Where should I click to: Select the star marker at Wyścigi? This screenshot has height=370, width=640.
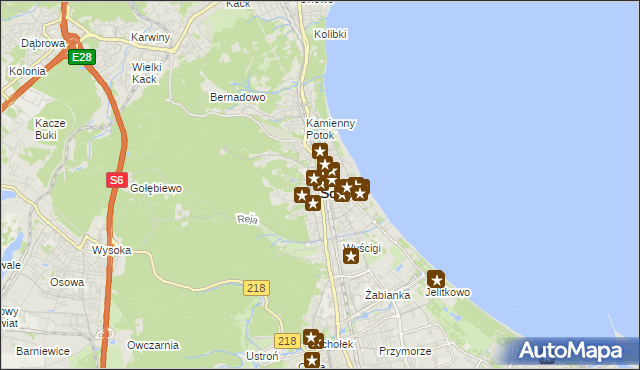point(351,257)
